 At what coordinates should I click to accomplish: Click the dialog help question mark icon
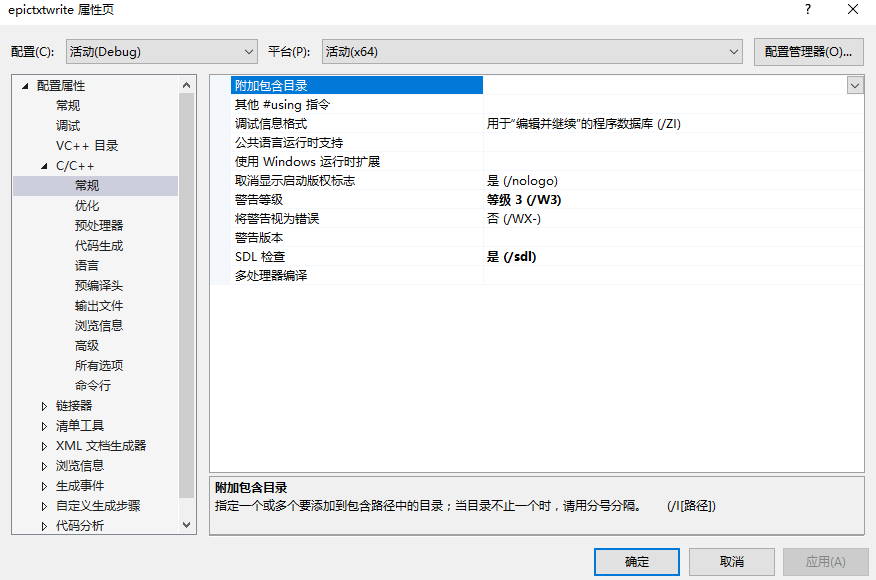click(806, 10)
